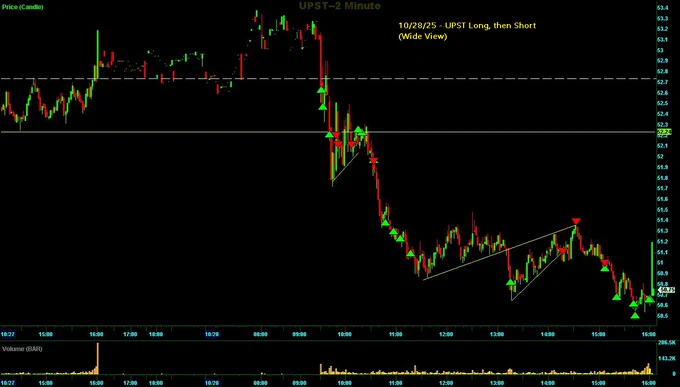Click the 'Volume (BAR)' panel label
The image size is (680, 387).
pyautogui.click(x=22, y=349)
